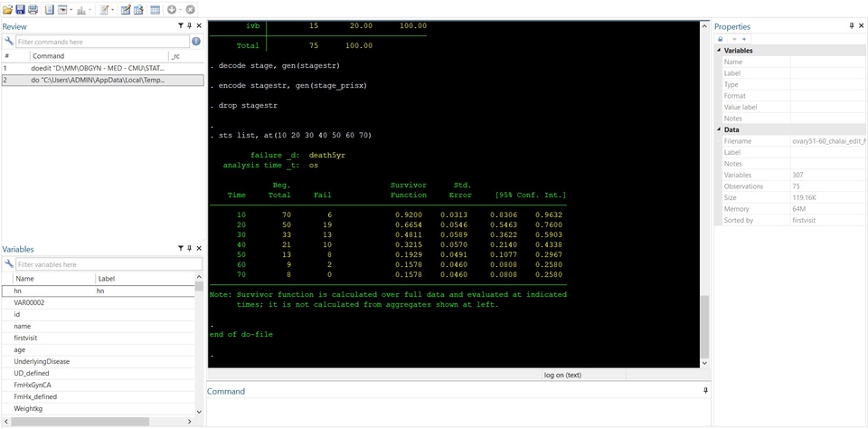Click the Review panel filter funnel icon
Viewport: 868px width, 429px height.
(181, 26)
